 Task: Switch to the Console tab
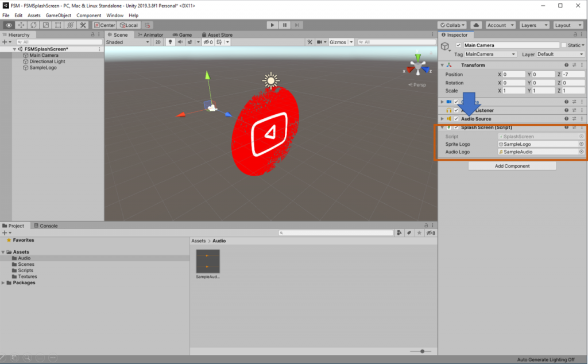(46, 226)
